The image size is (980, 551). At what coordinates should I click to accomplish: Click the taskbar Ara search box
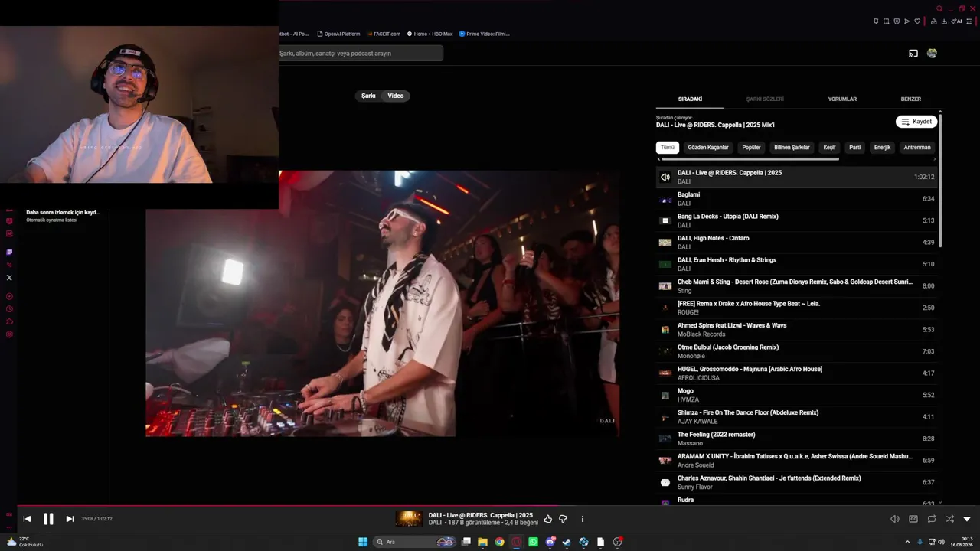click(x=414, y=542)
